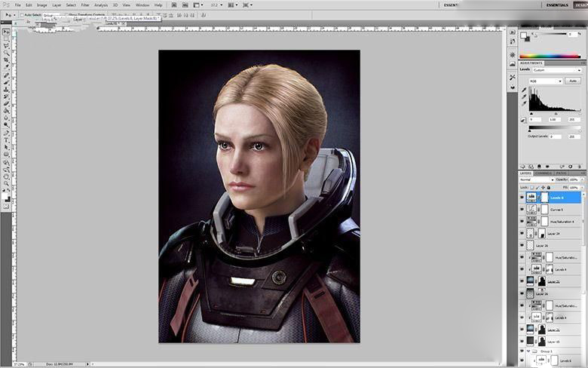Switch to the Paths tab

click(561, 173)
